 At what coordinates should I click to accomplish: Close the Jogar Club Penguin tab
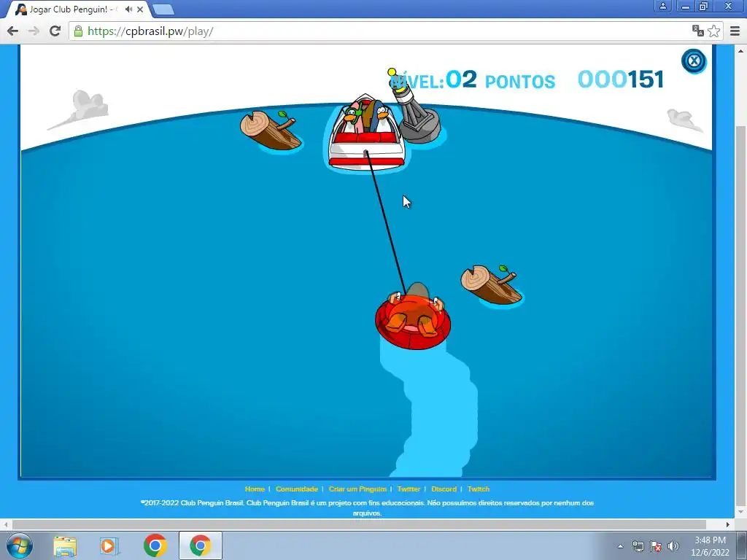140,9
